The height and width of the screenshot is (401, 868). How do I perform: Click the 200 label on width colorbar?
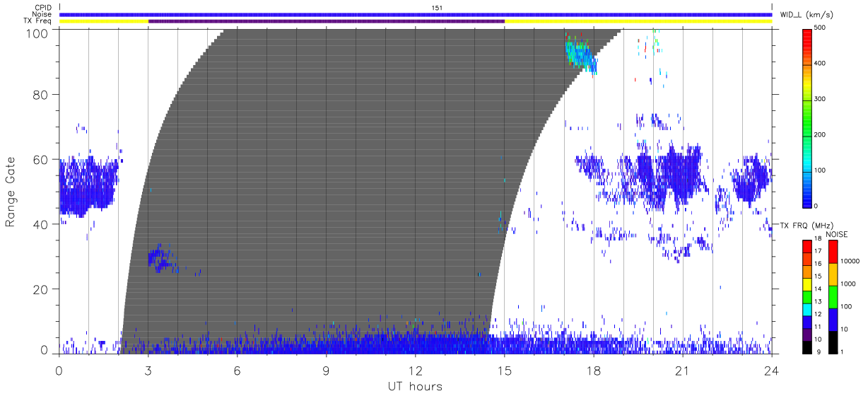821,134
